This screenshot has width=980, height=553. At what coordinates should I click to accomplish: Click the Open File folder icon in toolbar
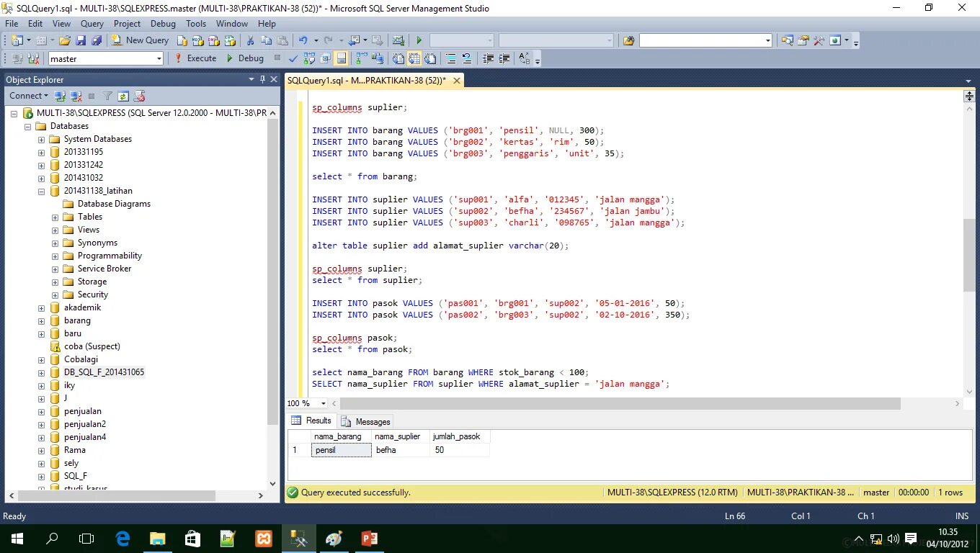(x=65, y=40)
